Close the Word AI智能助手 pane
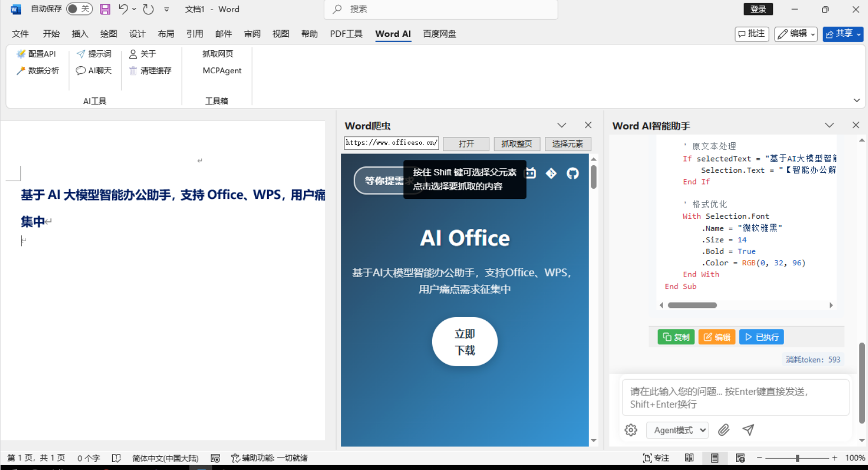The height and width of the screenshot is (470, 868). [856, 125]
